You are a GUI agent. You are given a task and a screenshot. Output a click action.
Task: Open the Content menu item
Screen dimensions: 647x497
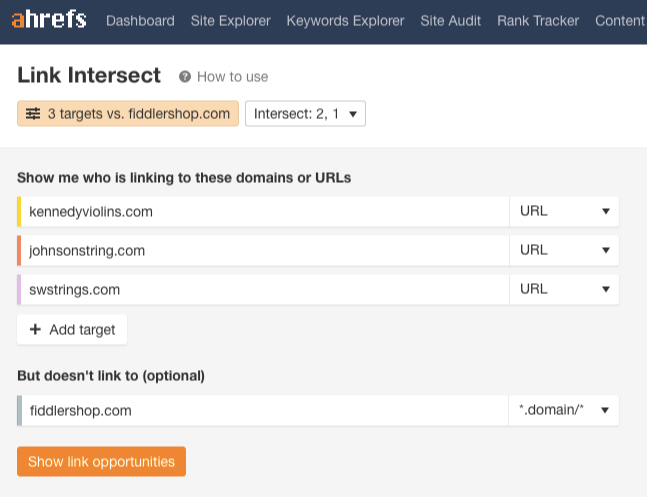[x=620, y=21]
